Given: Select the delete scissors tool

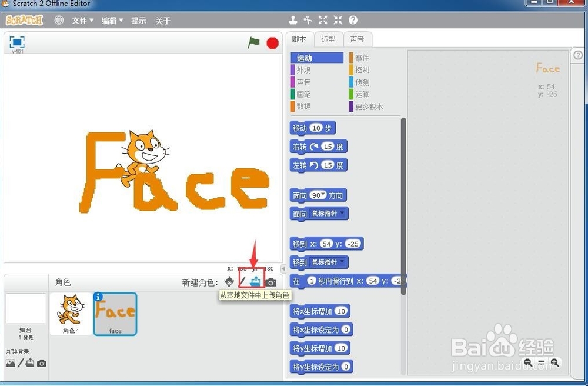Looking at the screenshot, I should point(308,20).
